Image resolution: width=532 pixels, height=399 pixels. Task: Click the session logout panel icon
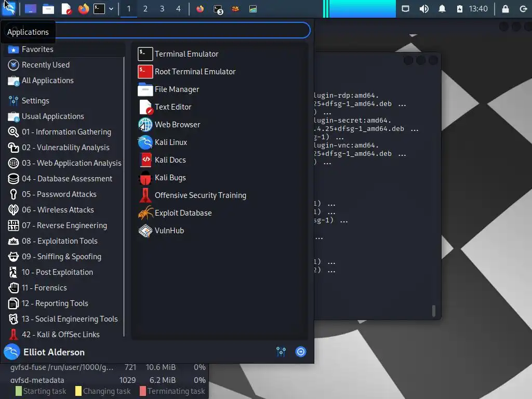click(523, 9)
